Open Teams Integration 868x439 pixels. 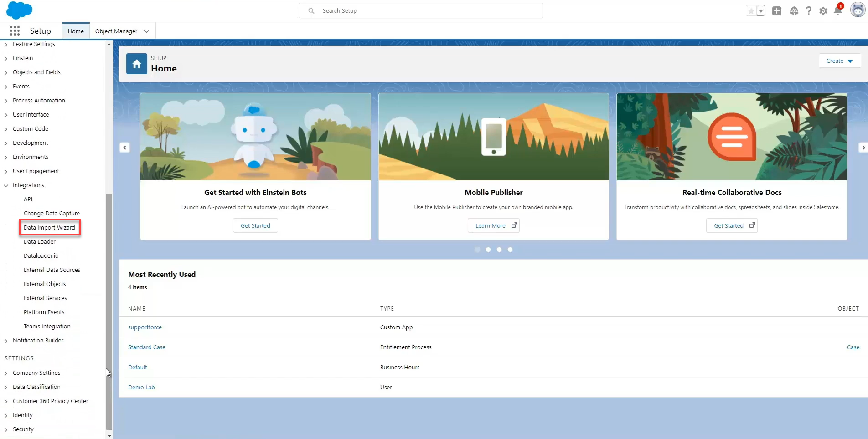pos(47,326)
